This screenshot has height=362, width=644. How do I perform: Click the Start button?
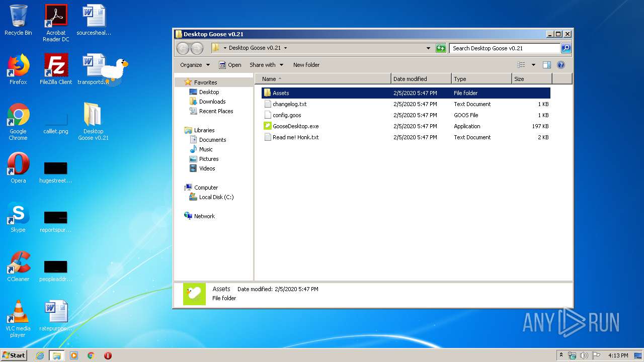point(14,355)
